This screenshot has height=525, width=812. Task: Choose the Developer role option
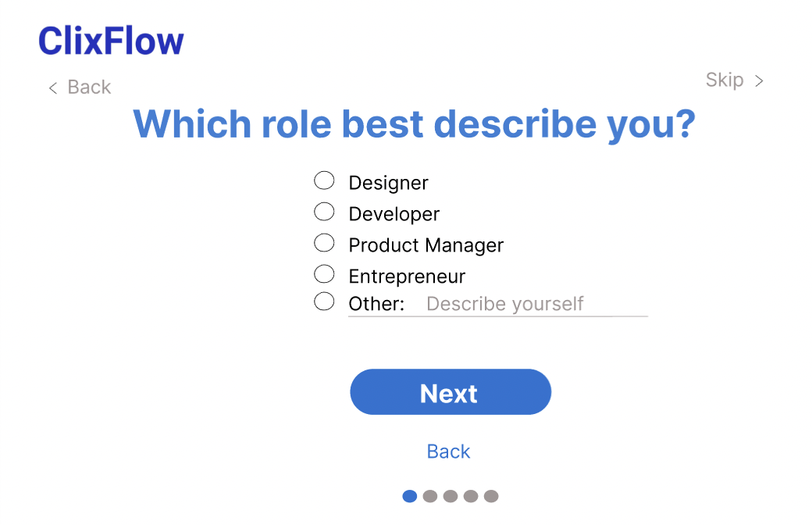coord(324,212)
